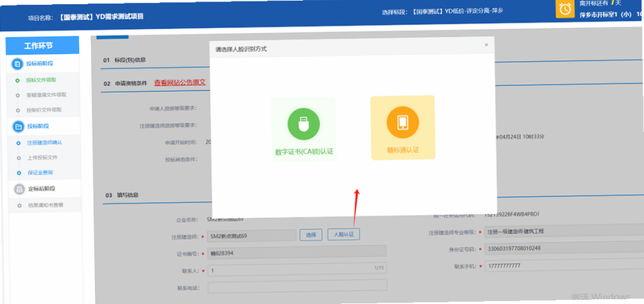The width and height of the screenshot is (644, 304).
Task: Click the 投标其他条件 label
Action: [181, 159]
